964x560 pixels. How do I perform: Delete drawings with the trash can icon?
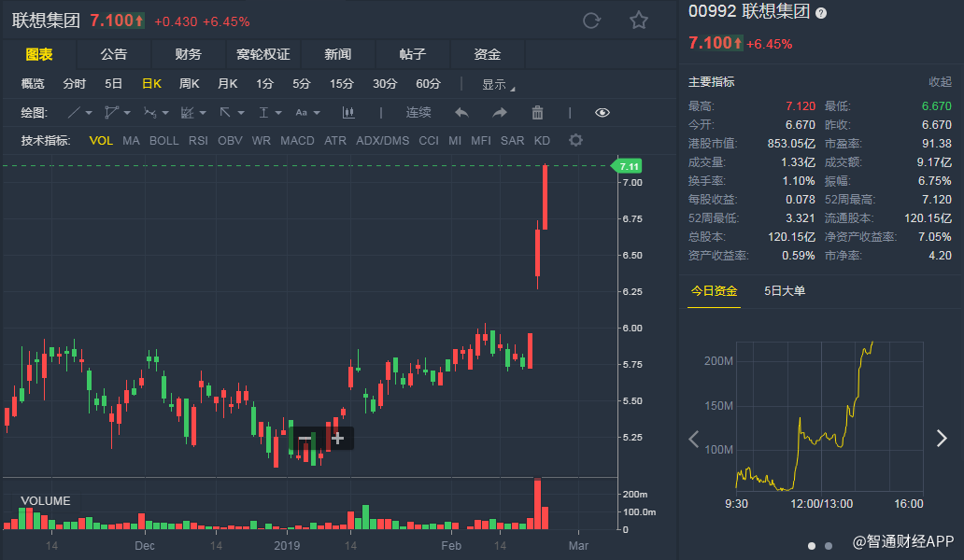[537, 112]
